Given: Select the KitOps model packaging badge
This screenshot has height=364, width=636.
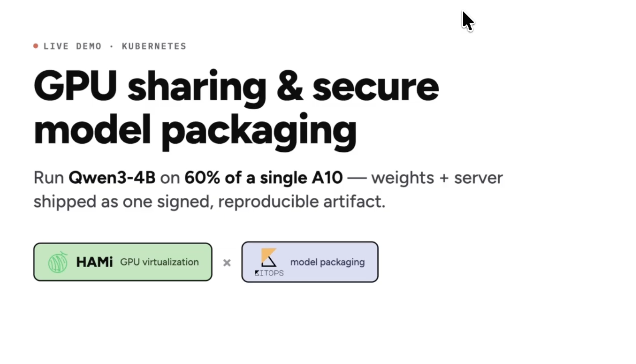Looking at the screenshot, I should pyautogui.click(x=310, y=262).
